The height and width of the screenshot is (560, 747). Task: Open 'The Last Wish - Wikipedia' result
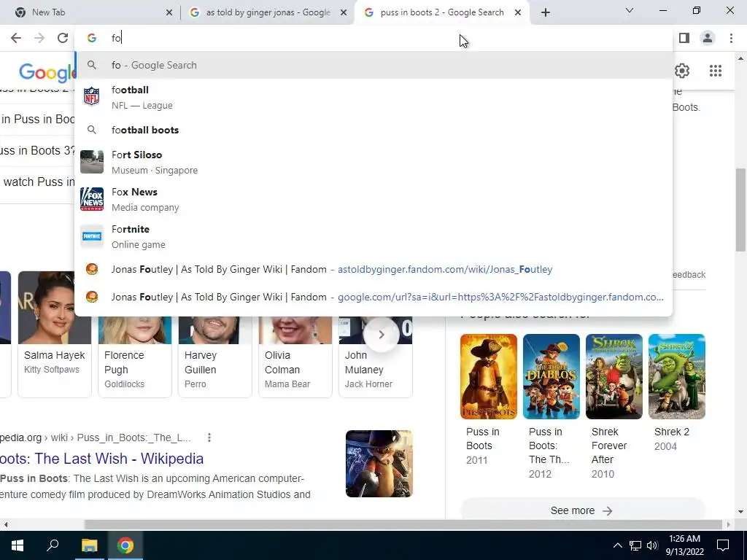(101, 459)
